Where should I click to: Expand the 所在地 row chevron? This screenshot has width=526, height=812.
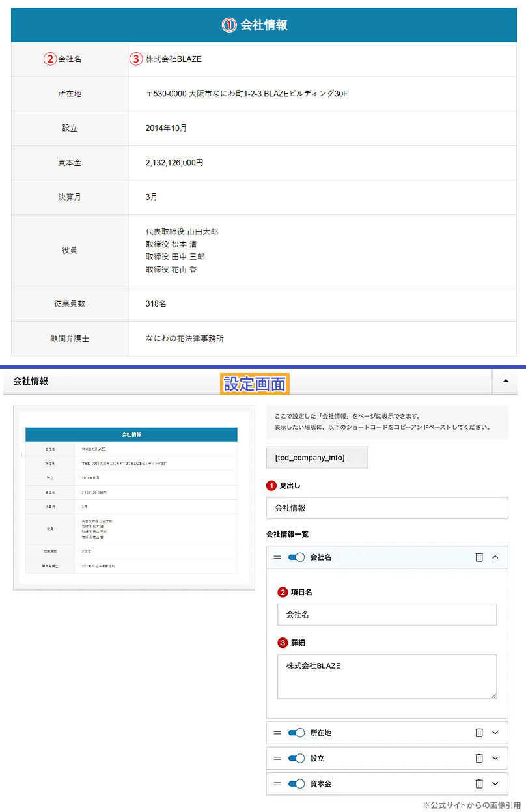click(495, 733)
